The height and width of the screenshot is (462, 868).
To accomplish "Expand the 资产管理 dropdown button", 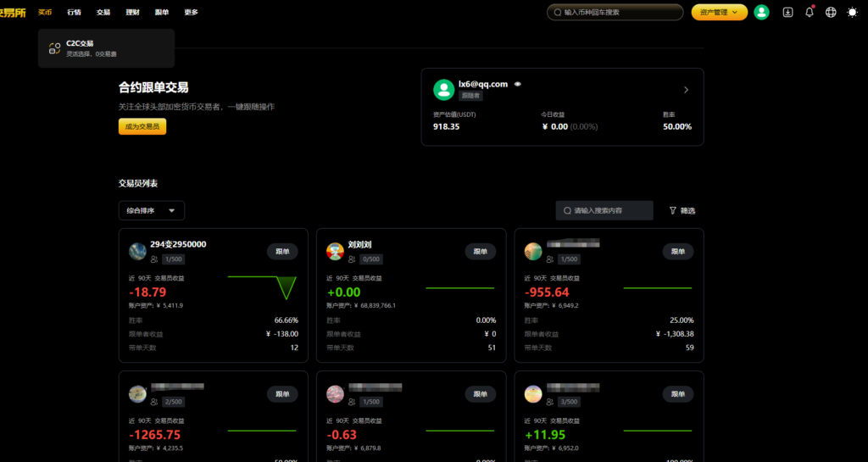I will coord(719,12).
